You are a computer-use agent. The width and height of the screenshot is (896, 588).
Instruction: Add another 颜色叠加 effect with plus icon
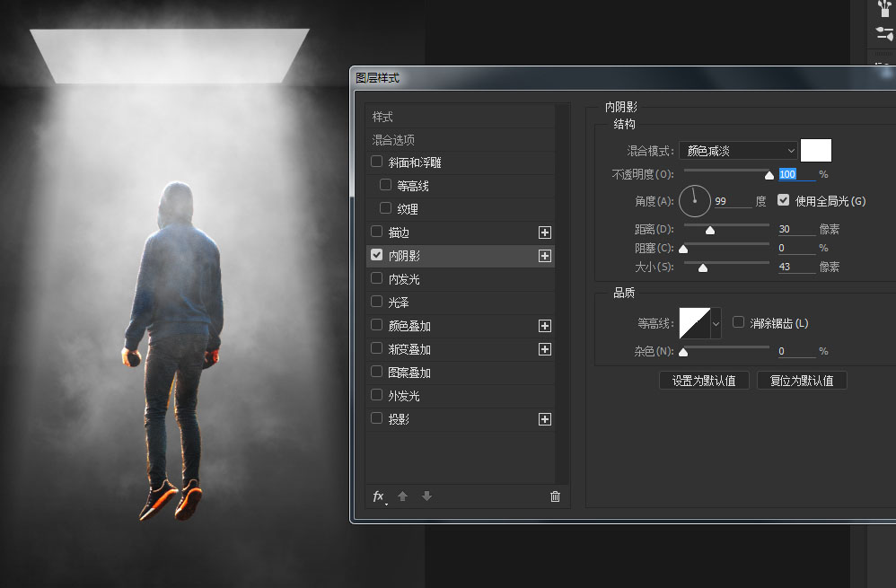(545, 326)
